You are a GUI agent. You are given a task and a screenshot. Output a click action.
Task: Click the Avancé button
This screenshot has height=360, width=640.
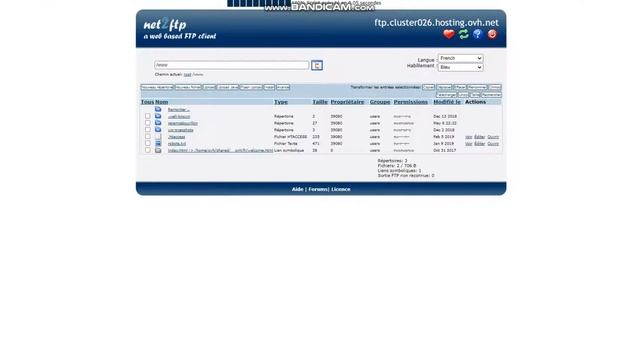[283, 87]
